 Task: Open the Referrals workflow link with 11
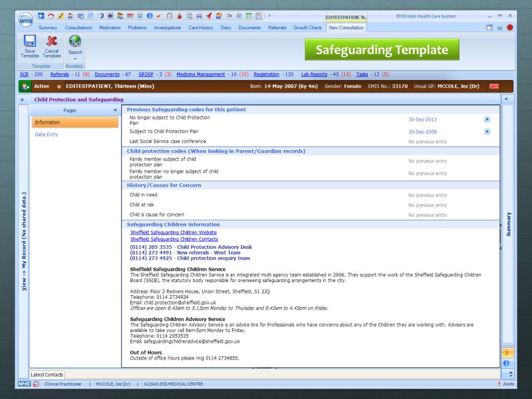(x=60, y=74)
